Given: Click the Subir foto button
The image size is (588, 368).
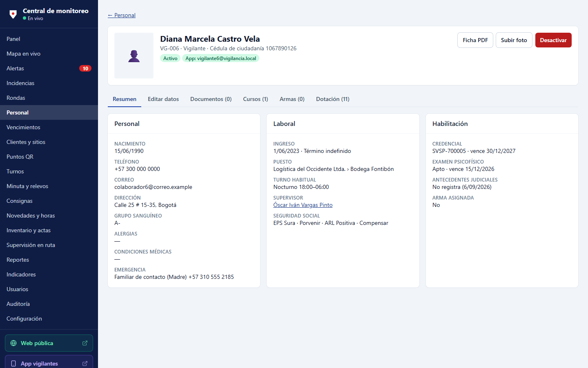Looking at the screenshot, I should click(x=514, y=40).
